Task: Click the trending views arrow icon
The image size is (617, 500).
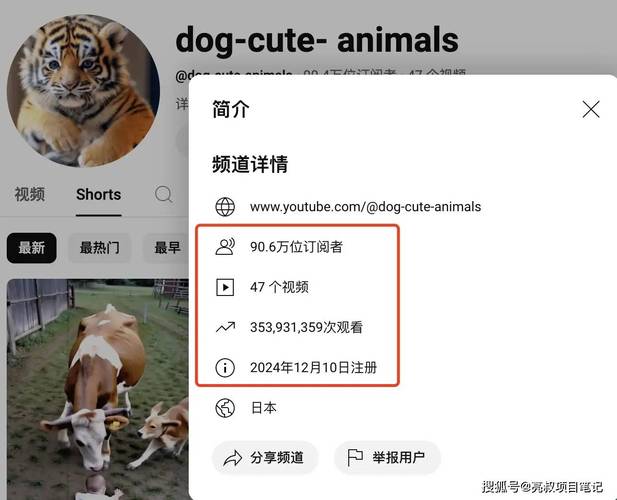Action: point(225,327)
